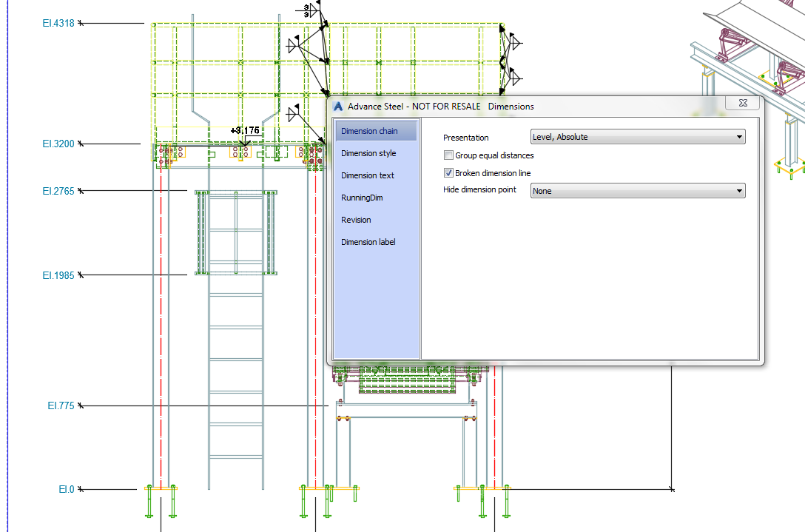Click the level marker symbol at El.0

coord(80,488)
